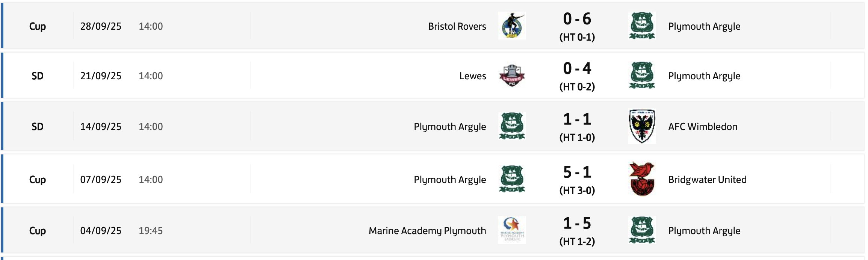This screenshot has height=260, width=868.
Task: Open the Marine Academy Plymouth team link
Action: click(x=427, y=231)
